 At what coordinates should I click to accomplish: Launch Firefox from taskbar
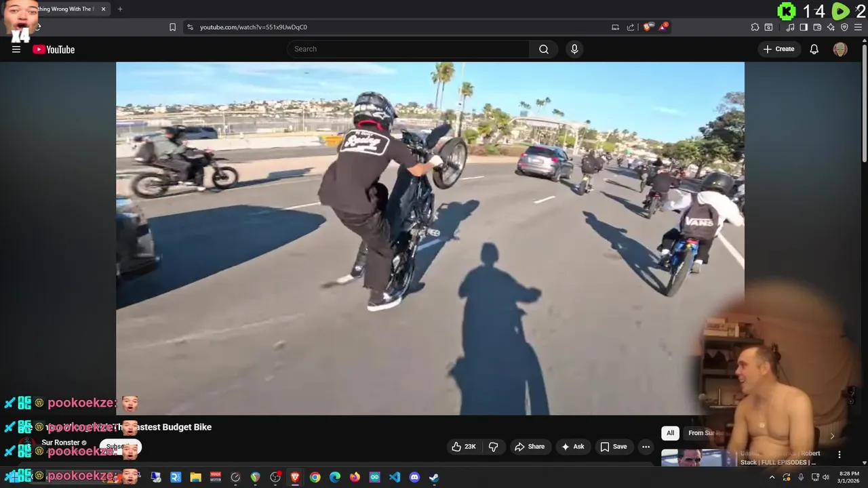point(355,477)
